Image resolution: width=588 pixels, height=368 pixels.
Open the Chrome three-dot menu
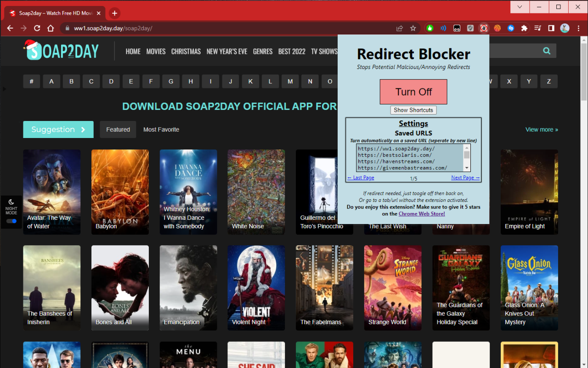(x=578, y=28)
